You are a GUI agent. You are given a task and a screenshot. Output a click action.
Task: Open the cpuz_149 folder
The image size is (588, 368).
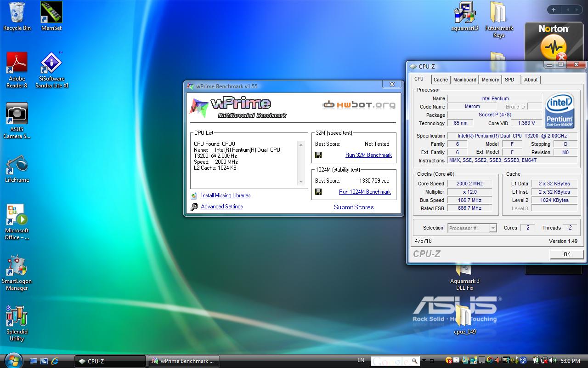464,320
